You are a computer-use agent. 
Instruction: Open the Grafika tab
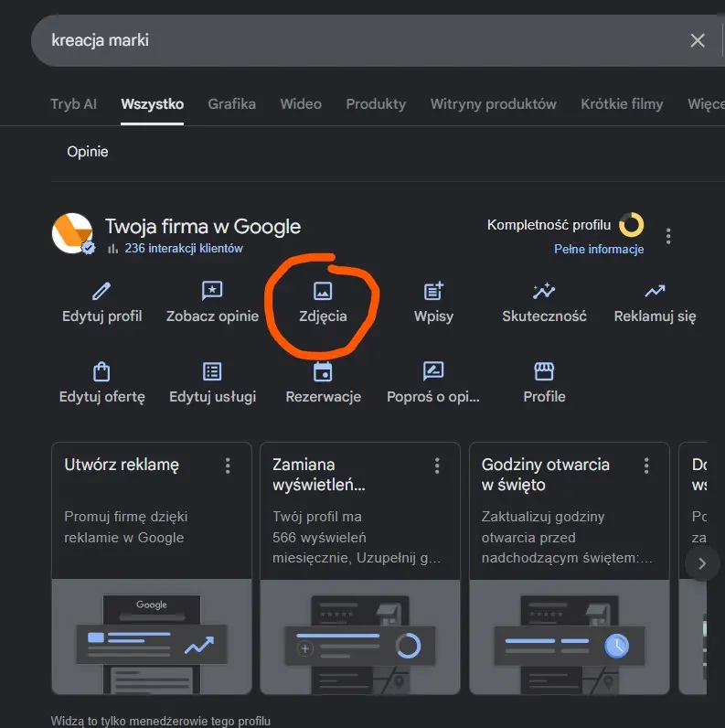pos(231,104)
